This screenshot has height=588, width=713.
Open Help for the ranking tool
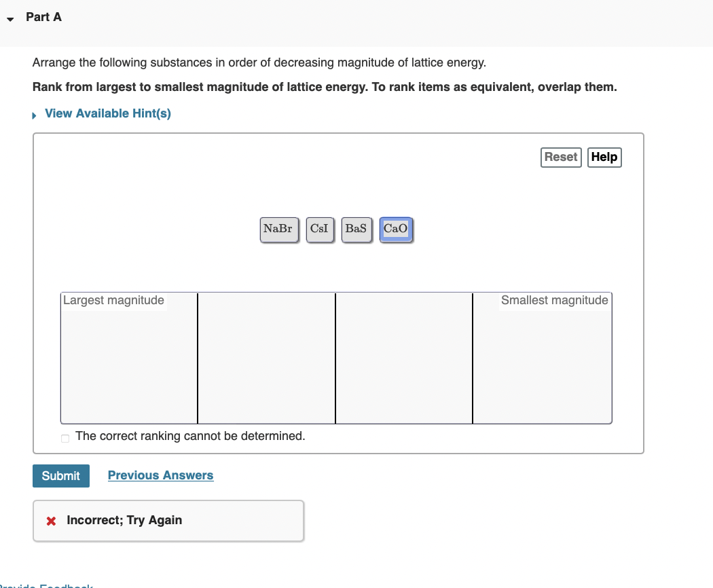click(x=604, y=157)
